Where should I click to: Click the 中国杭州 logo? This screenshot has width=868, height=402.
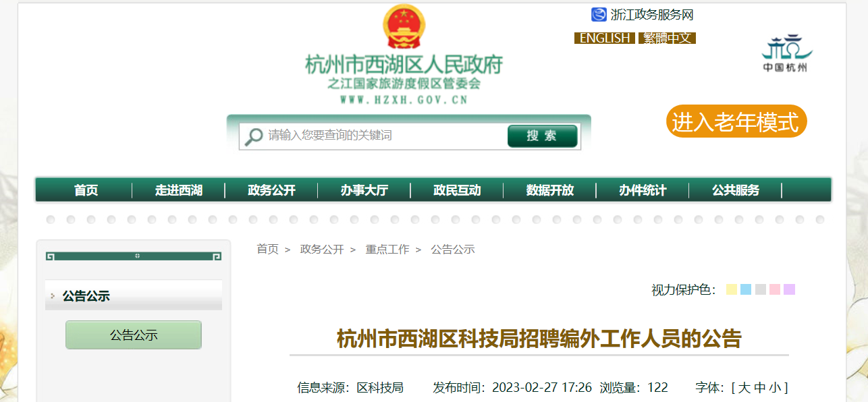(786, 53)
